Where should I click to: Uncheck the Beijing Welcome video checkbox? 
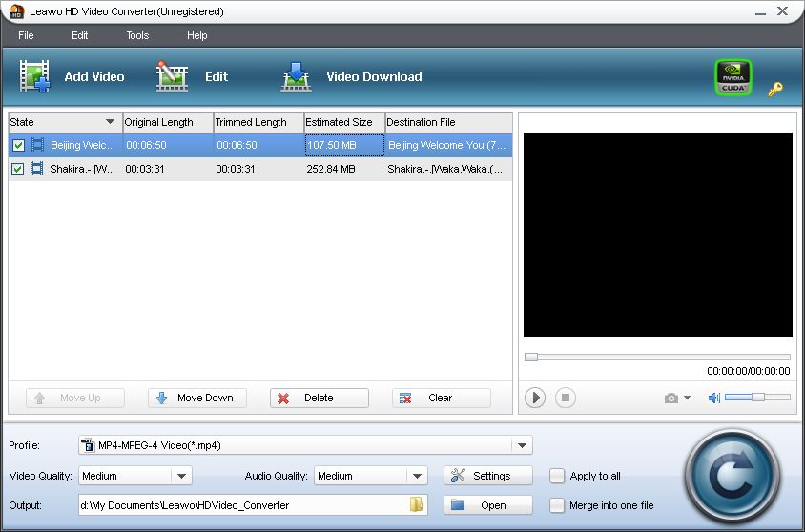point(18,145)
